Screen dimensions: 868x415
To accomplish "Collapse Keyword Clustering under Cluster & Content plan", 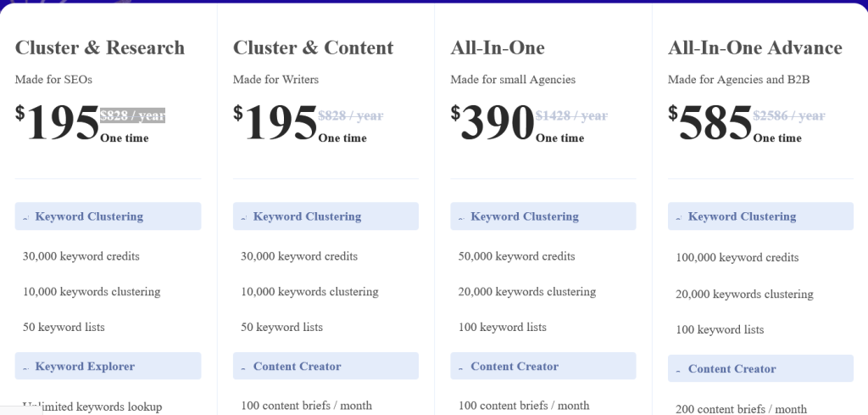I will click(x=325, y=216).
